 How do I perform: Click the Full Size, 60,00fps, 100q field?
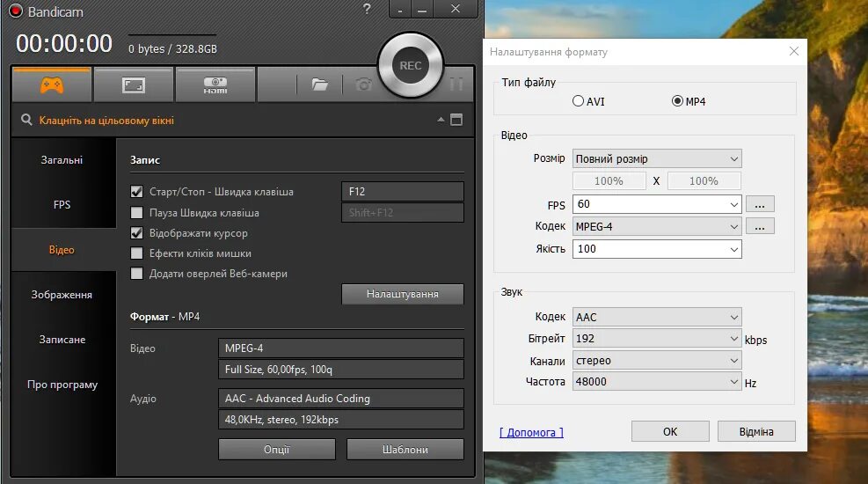(x=341, y=370)
